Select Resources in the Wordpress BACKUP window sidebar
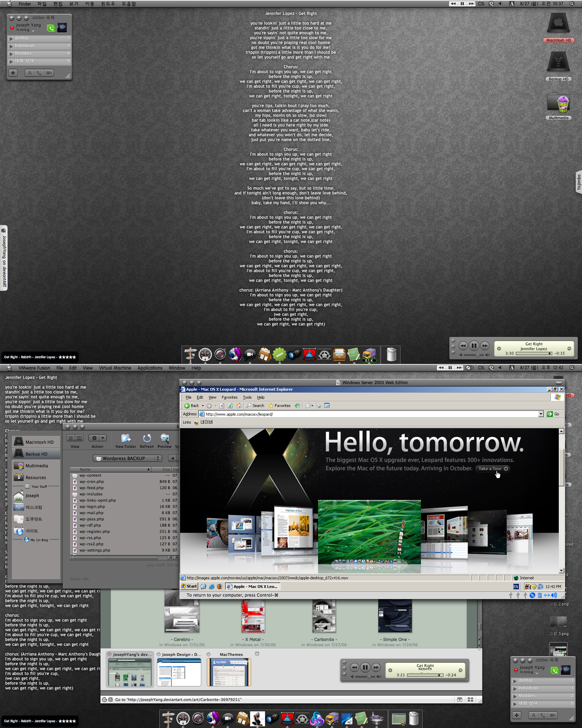The width and height of the screenshot is (582, 728). click(x=36, y=477)
